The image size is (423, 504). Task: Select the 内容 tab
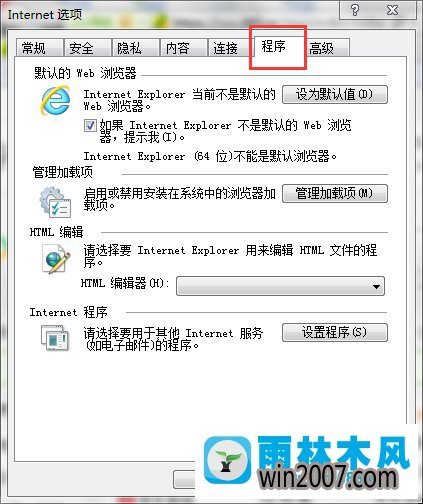(x=183, y=48)
